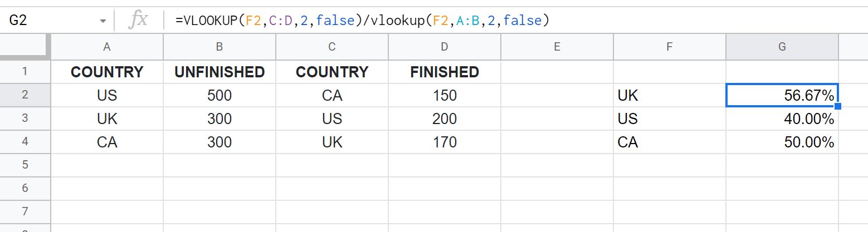Select cell B2 with value 500

[x=220, y=95]
